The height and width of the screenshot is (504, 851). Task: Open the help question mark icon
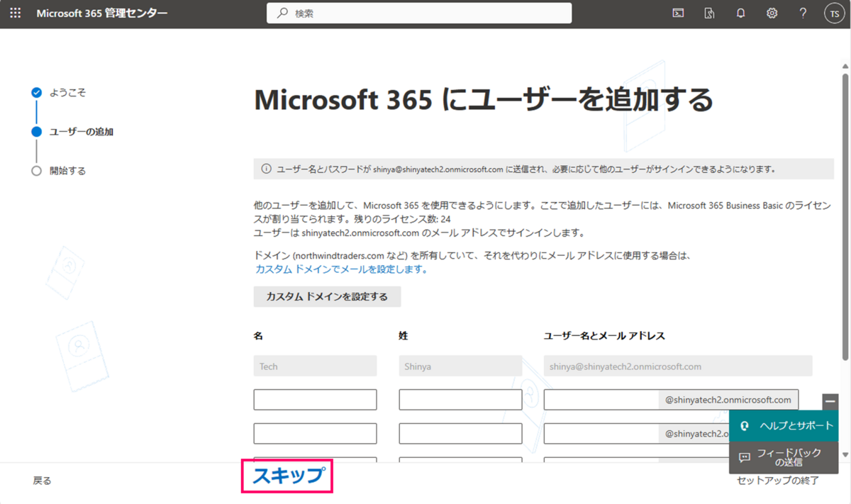[x=803, y=13]
